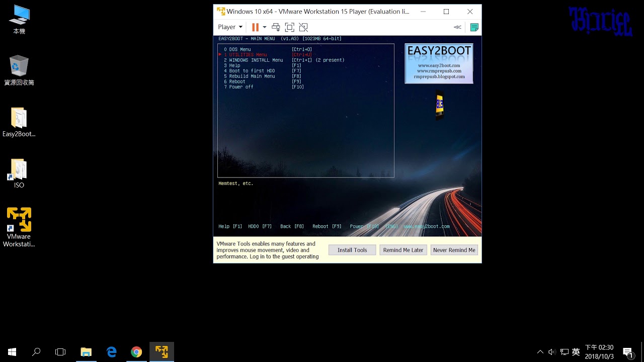Select the ISO shortcut folder on desktop
This screenshot has height=362, width=644.
point(19,173)
